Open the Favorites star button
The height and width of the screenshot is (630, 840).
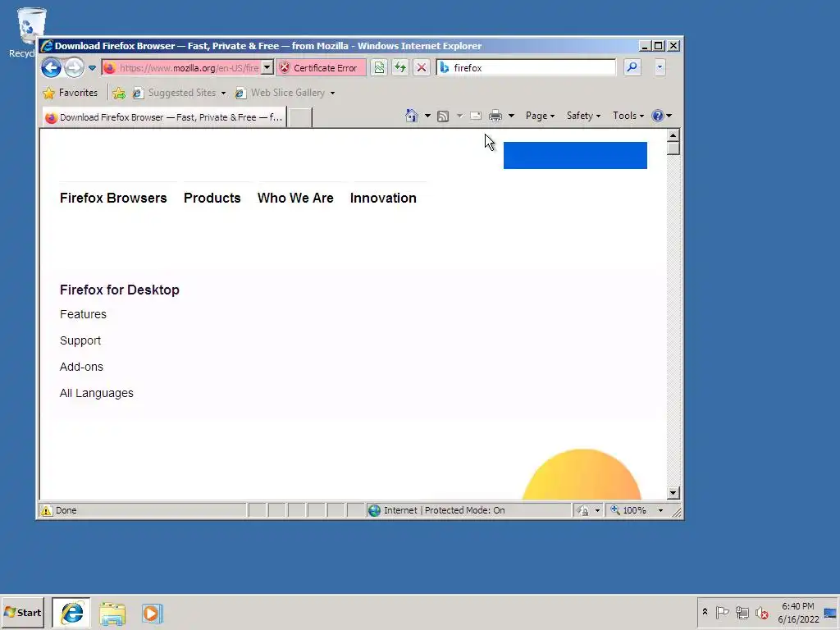[71, 93]
